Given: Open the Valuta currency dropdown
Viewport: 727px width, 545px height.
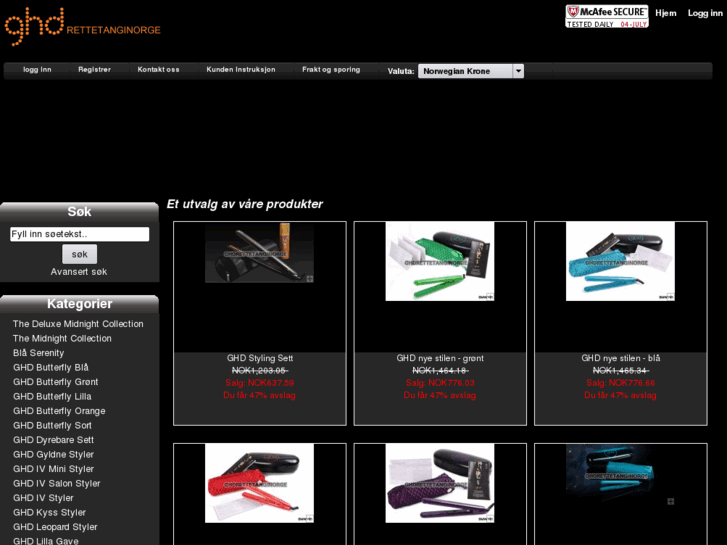Looking at the screenshot, I should (471, 71).
